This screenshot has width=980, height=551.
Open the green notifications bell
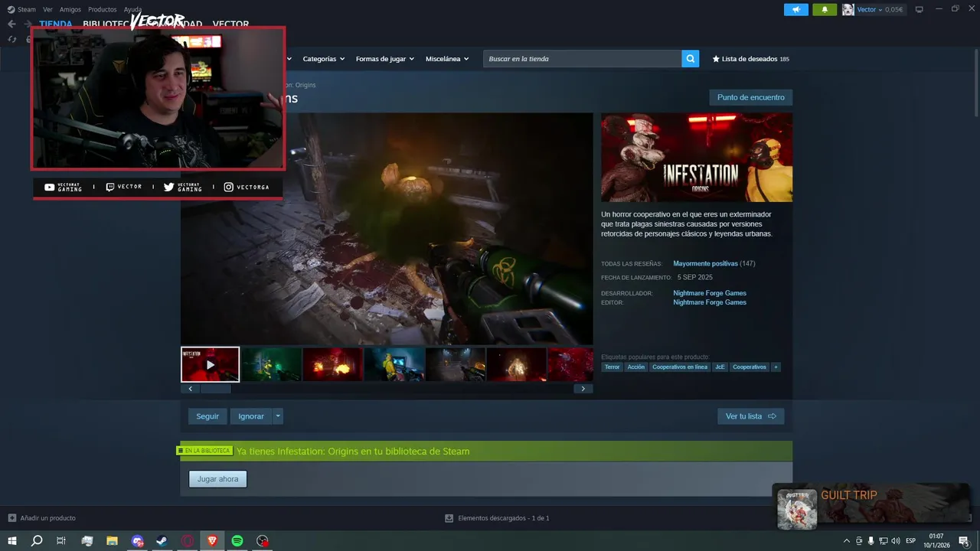825,9
